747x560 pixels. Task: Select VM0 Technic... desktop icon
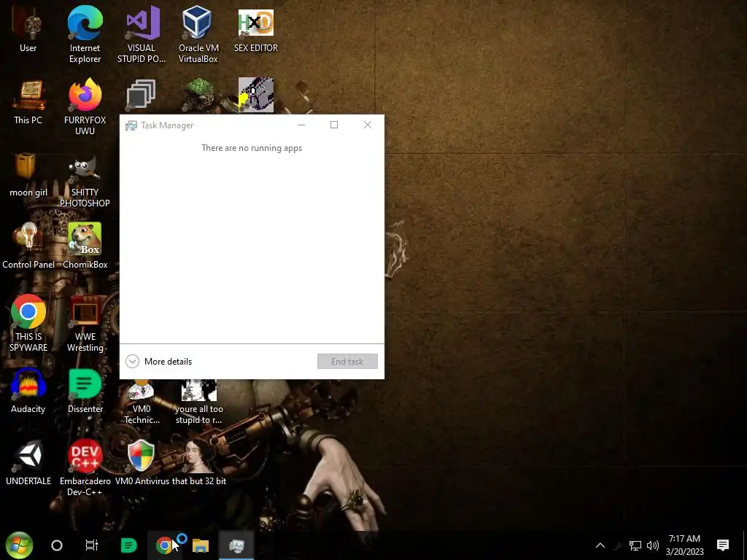pyautogui.click(x=141, y=402)
